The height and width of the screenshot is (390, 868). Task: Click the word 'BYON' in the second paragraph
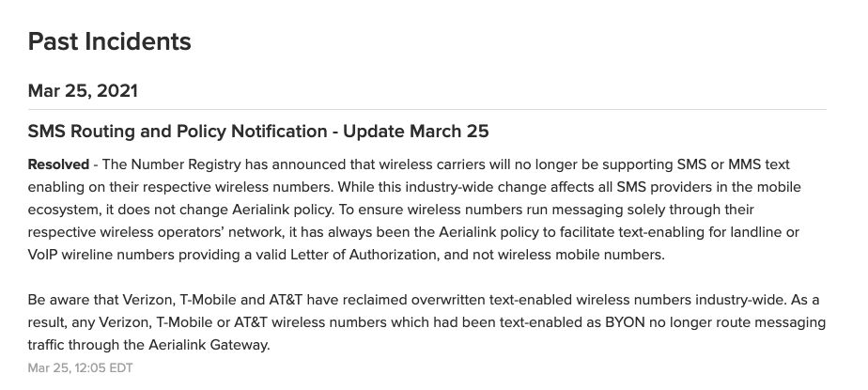625,322
